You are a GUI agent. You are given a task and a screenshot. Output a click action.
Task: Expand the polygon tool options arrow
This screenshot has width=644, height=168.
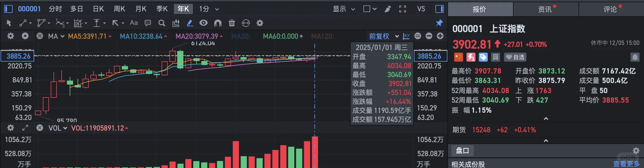coord(49,23)
